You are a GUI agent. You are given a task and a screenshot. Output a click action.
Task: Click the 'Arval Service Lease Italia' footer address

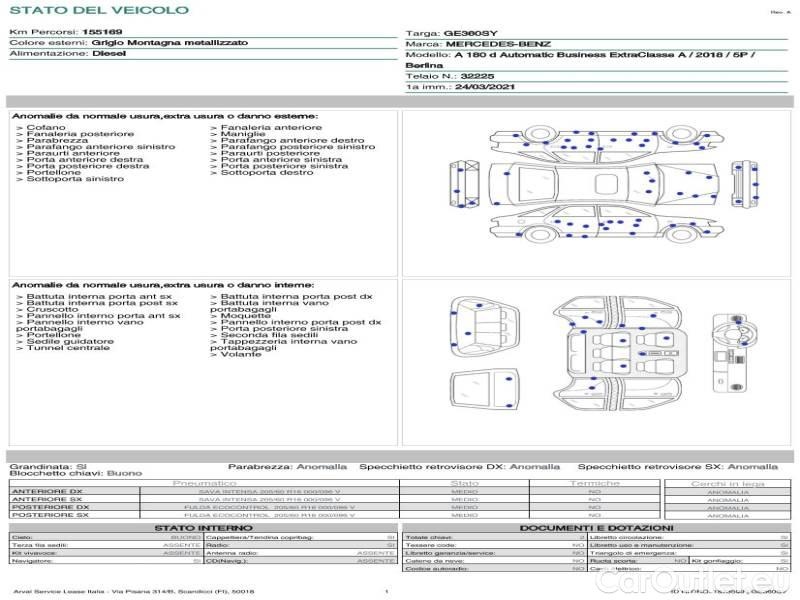coord(134,591)
